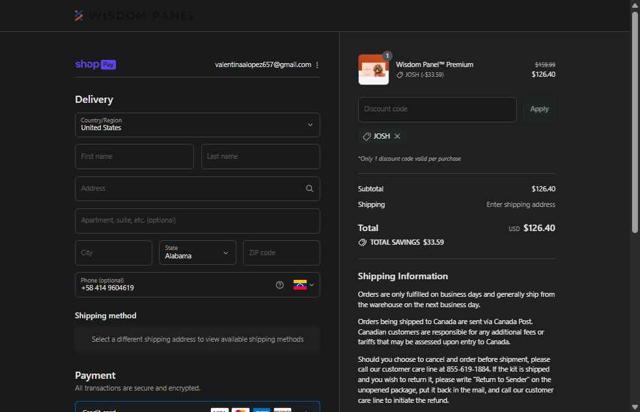Click the product quantity badge on thumbnail

387,56
